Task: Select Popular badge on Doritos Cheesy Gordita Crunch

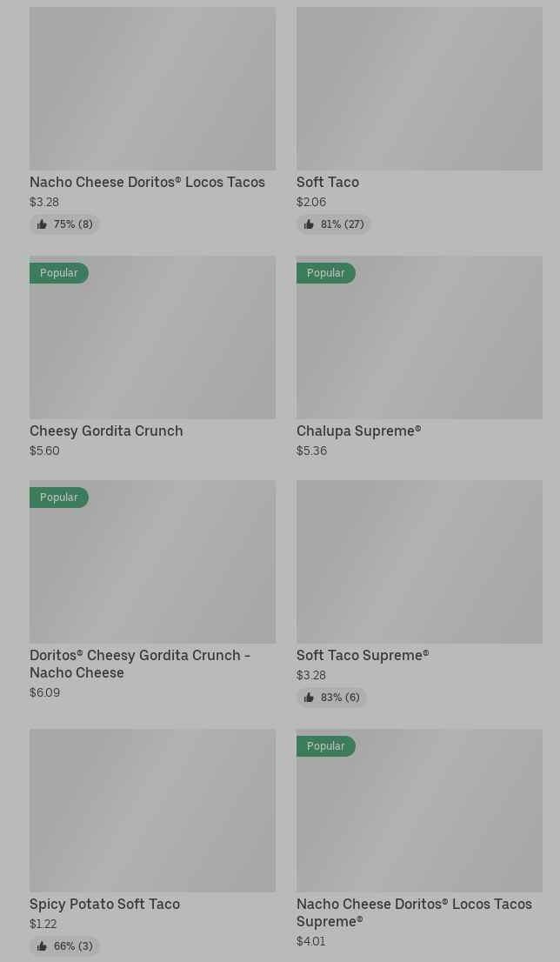Action: pyautogui.click(x=59, y=498)
